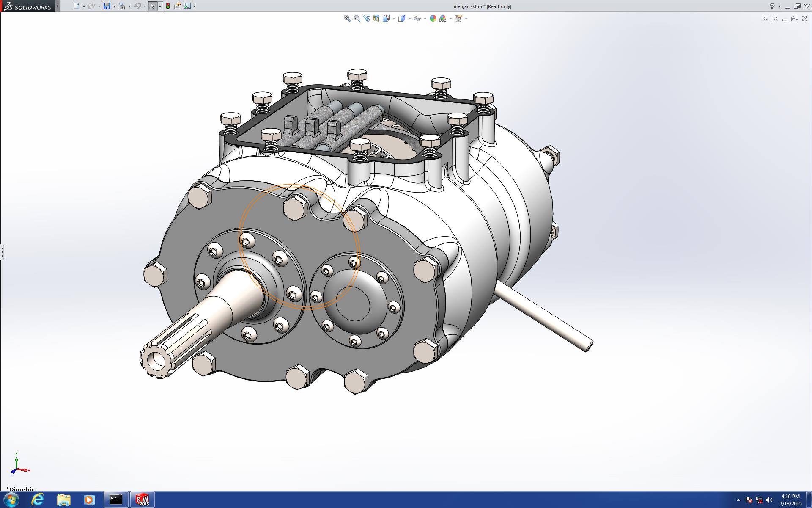The height and width of the screenshot is (508, 812).
Task: Open the File Properties icon
Action: click(178, 6)
